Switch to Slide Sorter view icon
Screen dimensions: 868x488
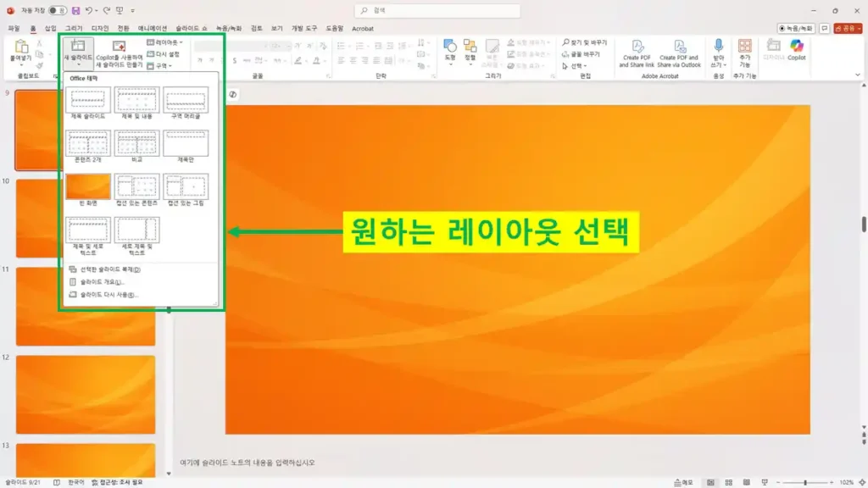(728, 482)
